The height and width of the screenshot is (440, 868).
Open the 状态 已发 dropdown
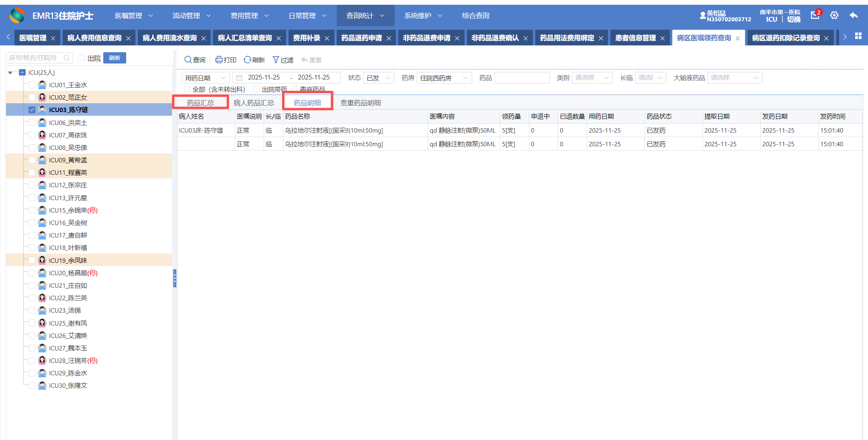(378, 78)
